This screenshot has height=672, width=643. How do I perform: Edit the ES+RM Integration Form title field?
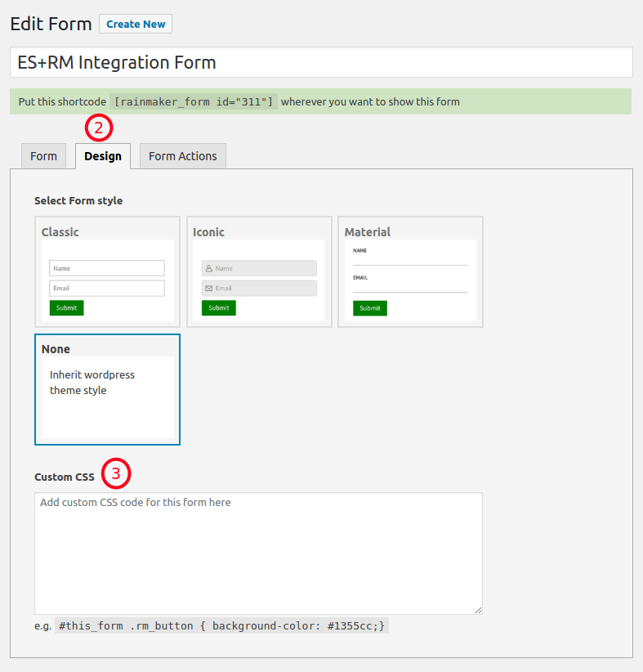click(x=321, y=63)
